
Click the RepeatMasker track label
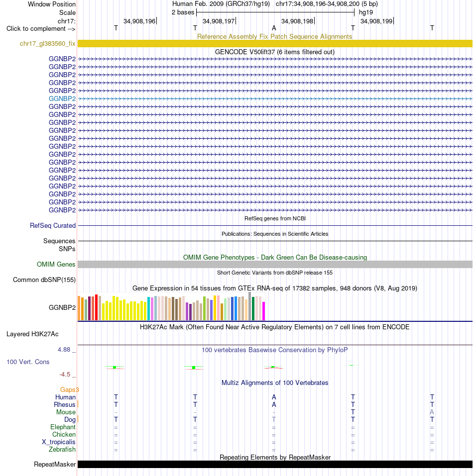(x=55, y=465)
